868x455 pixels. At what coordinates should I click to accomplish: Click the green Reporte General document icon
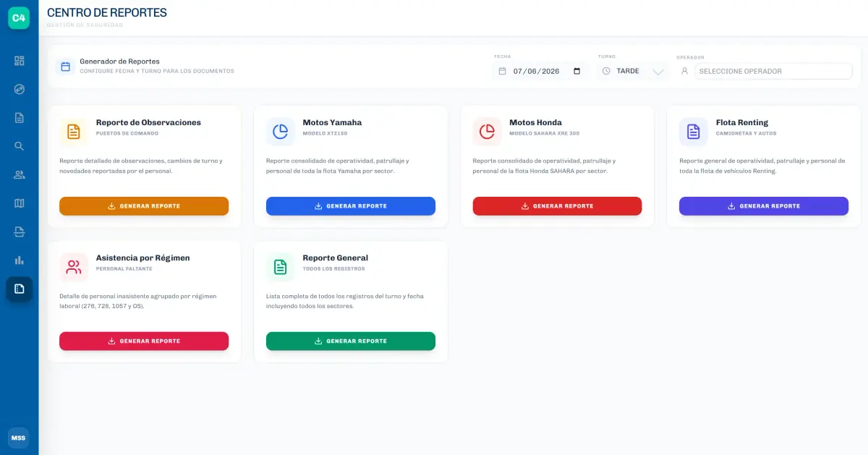pos(281,267)
